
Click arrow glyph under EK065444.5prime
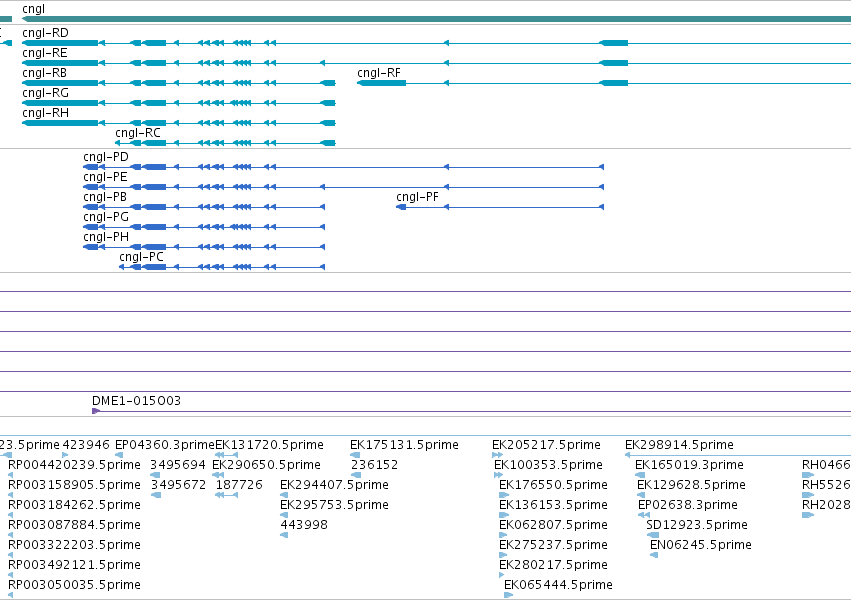pyautogui.click(x=509, y=595)
